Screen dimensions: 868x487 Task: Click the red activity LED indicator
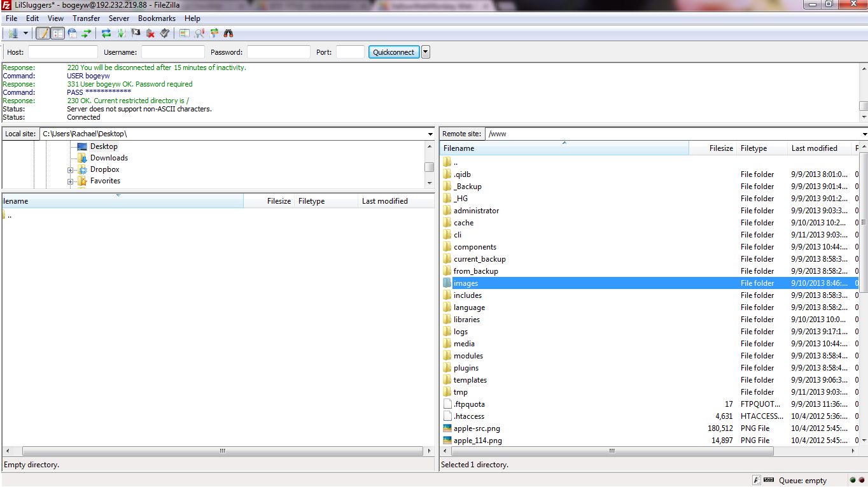pos(862,481)
